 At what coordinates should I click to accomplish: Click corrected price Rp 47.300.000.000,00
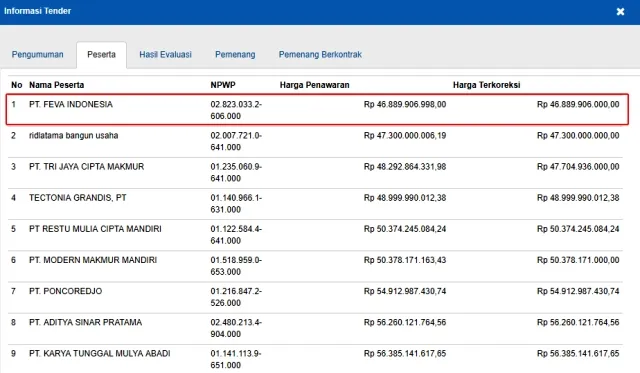tap(578, 135)
